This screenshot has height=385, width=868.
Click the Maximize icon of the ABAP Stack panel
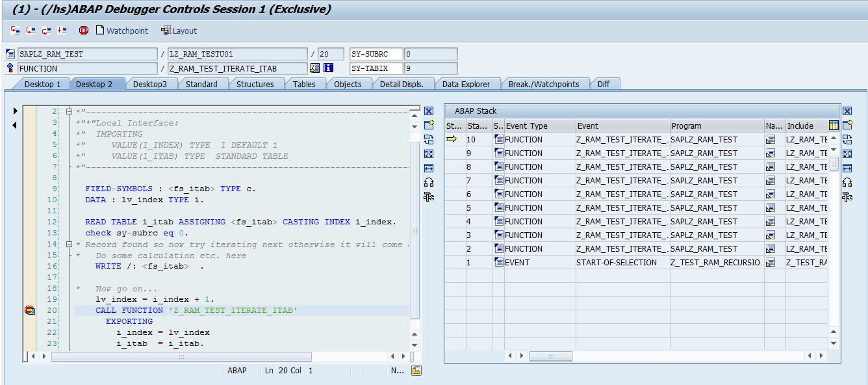click(x=847, y=153)
